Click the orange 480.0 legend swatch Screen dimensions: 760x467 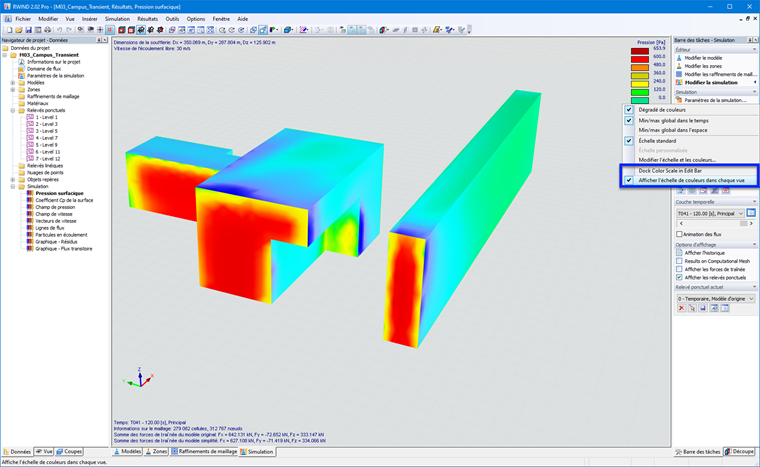tap(640, 67)
